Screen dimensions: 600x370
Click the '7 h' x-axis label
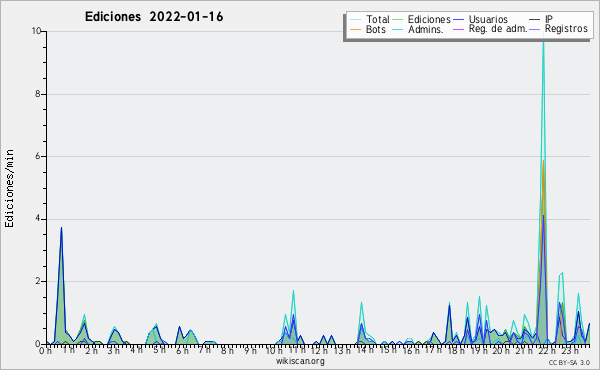tap(204, 350)
